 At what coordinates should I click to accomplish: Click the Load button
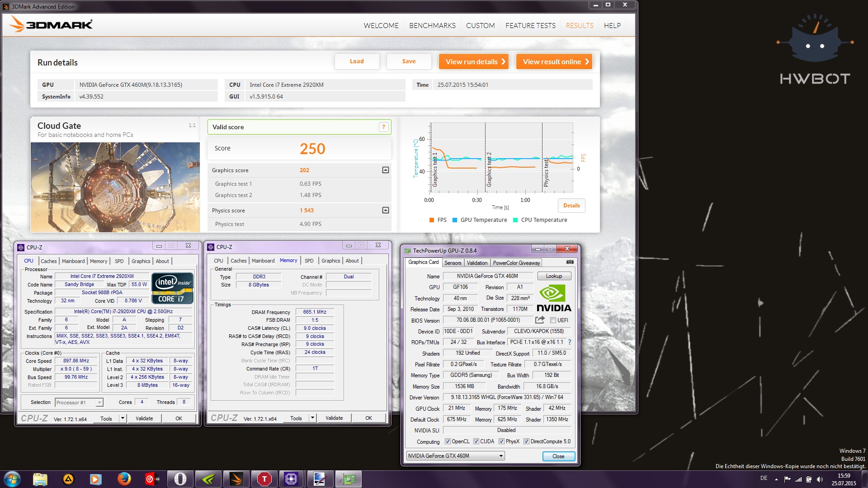click(x=357, y=61)
